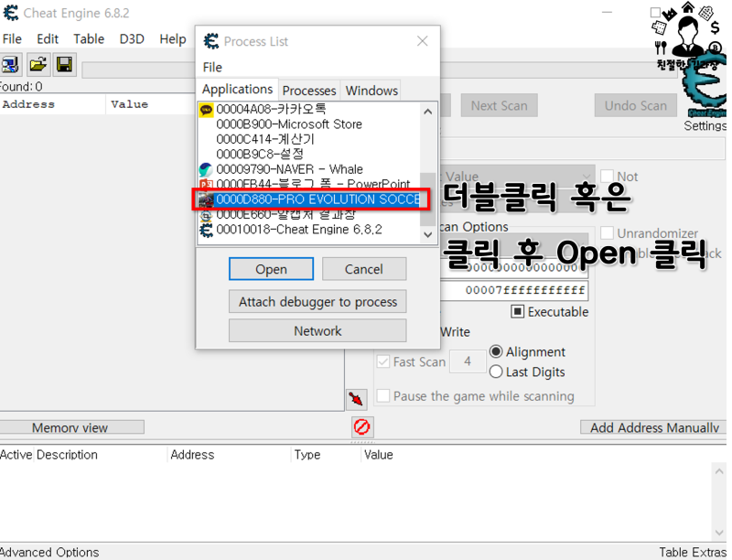Switch to the Applications tab

[x=238, y=89]
